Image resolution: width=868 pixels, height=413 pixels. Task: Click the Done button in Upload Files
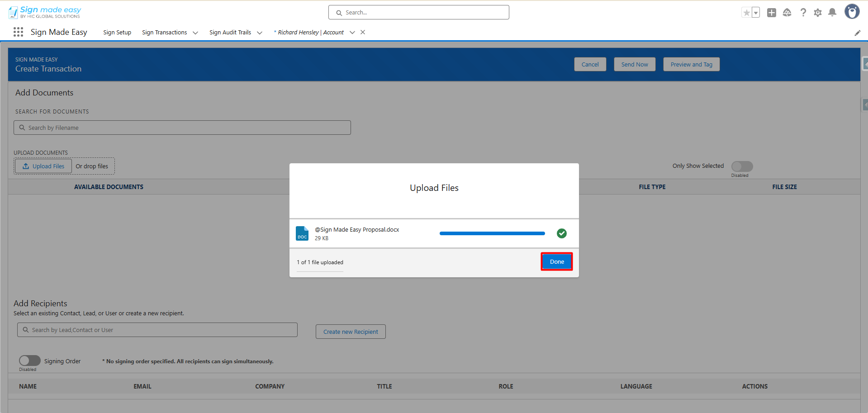pos(557,261)
